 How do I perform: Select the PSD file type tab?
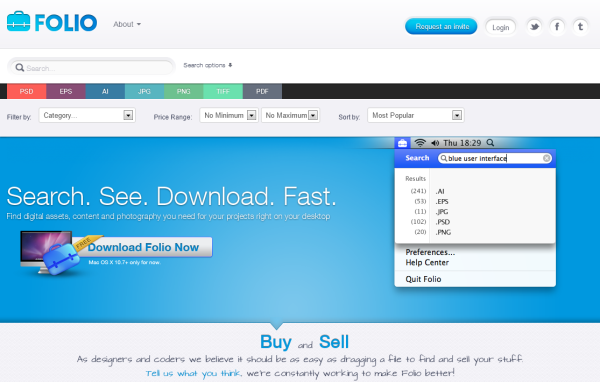(x=26, y=91)
